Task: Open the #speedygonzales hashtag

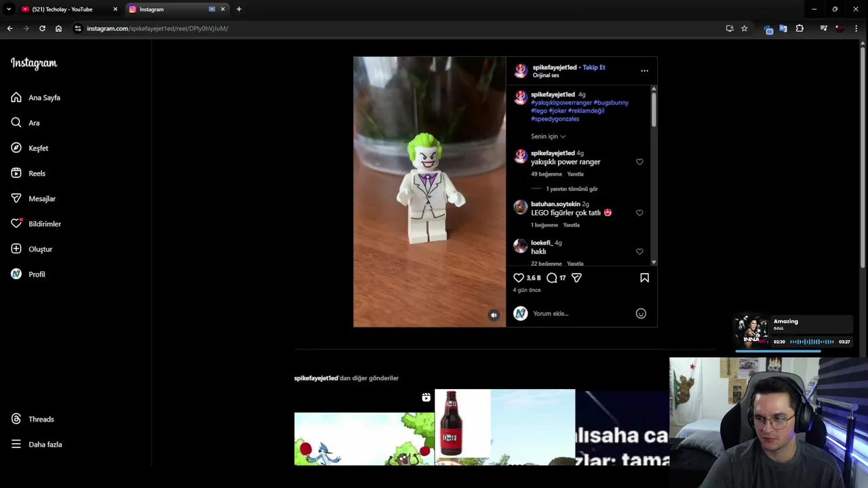Action: coord(555,119)
